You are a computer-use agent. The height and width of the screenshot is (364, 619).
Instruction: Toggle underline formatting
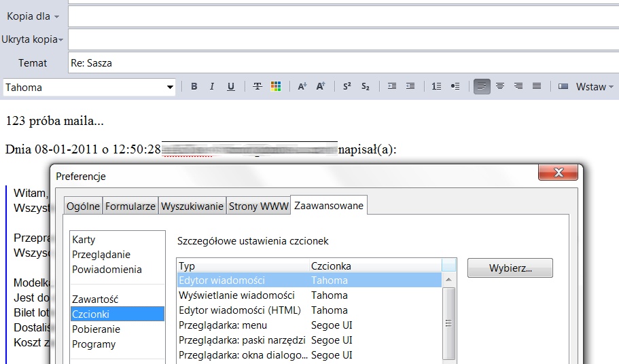tap(231, 87)
